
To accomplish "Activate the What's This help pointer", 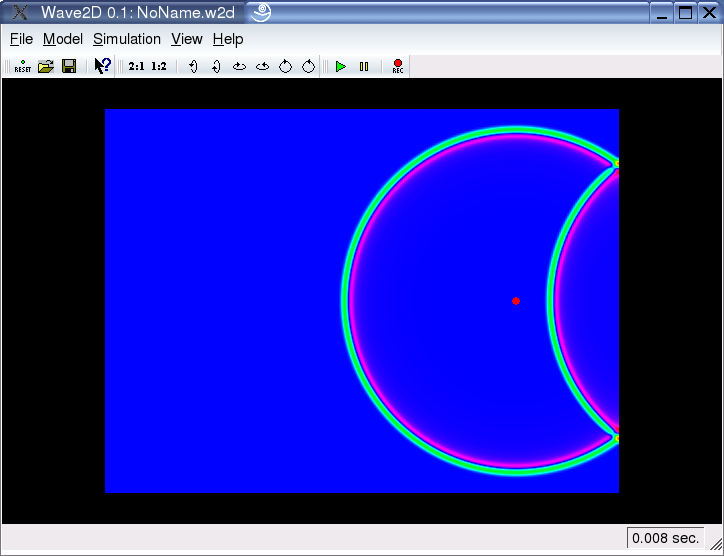I will coord(102,66).
